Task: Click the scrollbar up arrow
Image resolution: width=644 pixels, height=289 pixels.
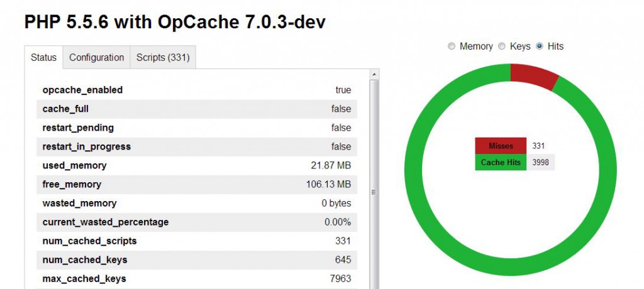Action: [374, 74]
